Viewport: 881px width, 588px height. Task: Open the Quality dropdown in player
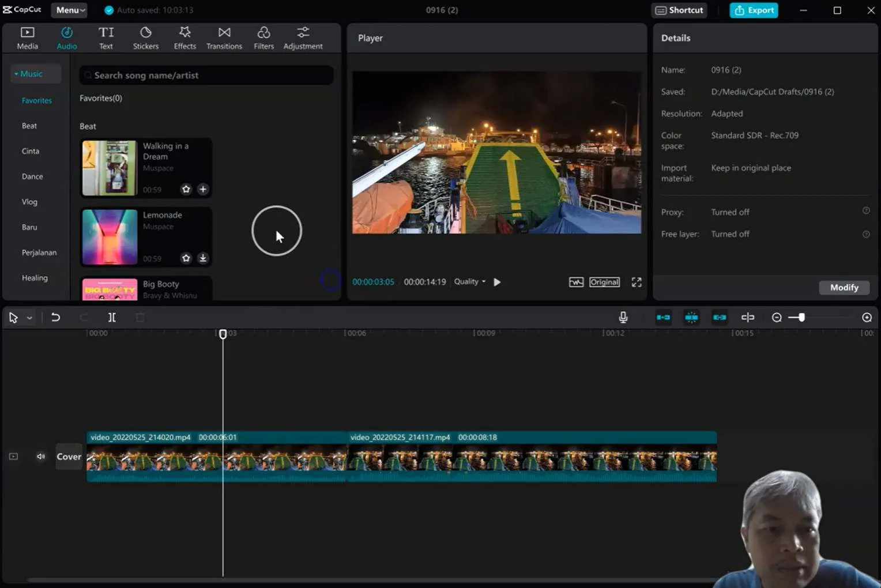(470, 282)
